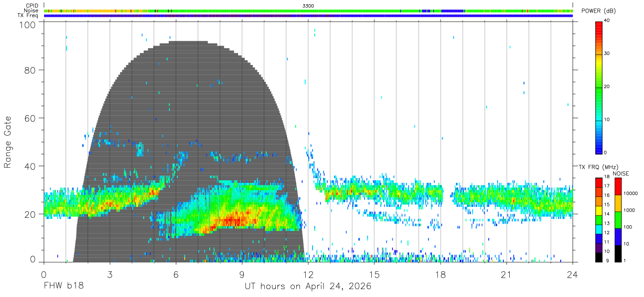The image size is (644, 297).
Task: Click the FHW b18 radar beam label
Action: pyautogui.click(x=63, y=287)
